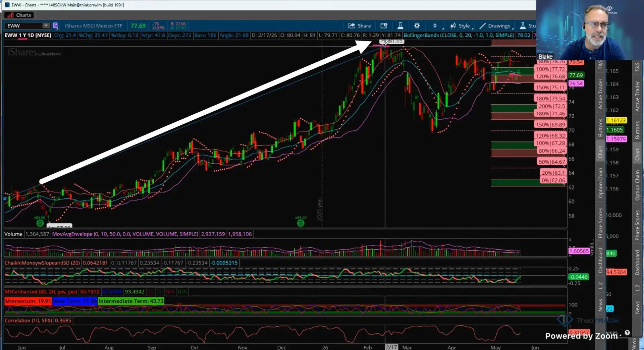
Task: Click the calendar clock icon beside Share
Action: [384, 26]
